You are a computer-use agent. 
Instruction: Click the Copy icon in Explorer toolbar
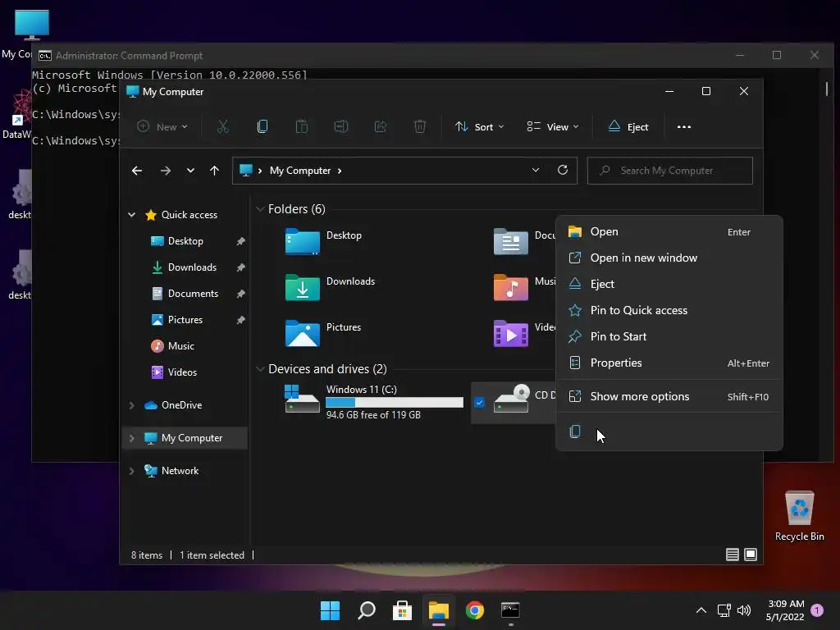coord(262,126)
